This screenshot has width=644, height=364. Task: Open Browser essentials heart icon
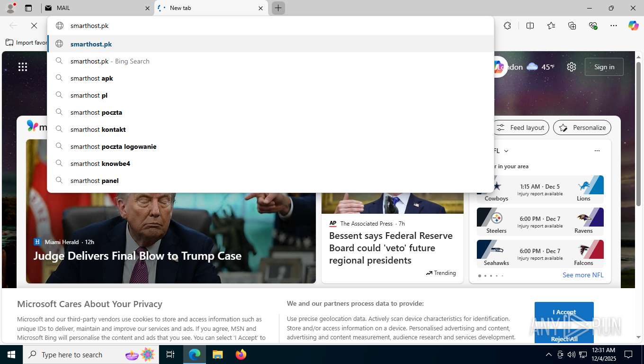(x=593, y=26)
